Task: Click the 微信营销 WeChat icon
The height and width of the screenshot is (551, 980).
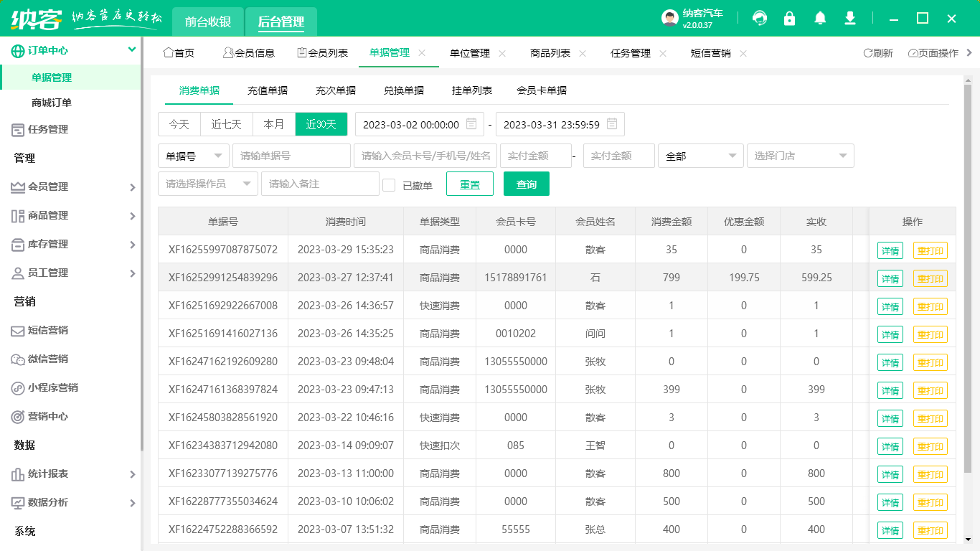Action: pyautogui.click(x=18, y=359)
